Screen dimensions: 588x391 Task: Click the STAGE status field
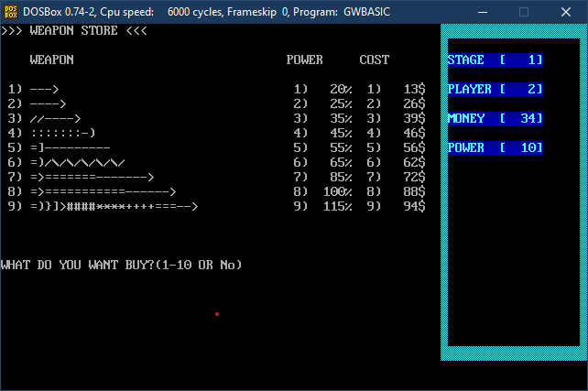[495, 60]
